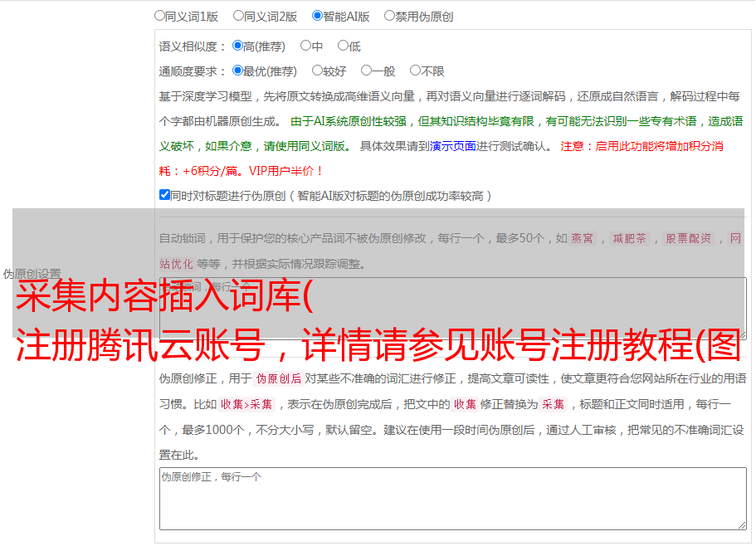Viewport: 756px width, 546px height.
Task: Set 语义相似度 to 低
Action: click(x=343, y=46)
